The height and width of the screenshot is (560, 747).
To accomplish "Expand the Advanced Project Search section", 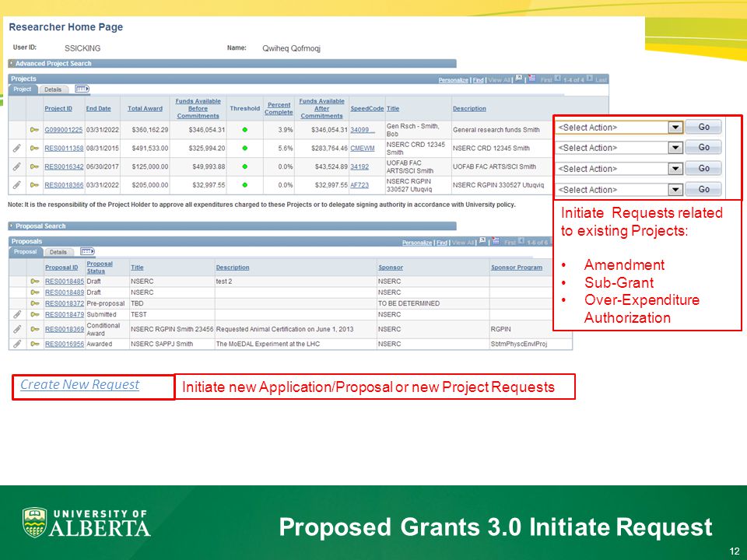I will click(x=12, y=63).
